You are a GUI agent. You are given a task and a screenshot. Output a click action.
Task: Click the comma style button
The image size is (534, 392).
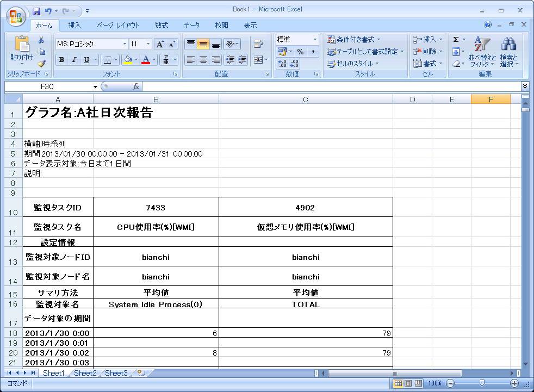[x=313, y=52]
